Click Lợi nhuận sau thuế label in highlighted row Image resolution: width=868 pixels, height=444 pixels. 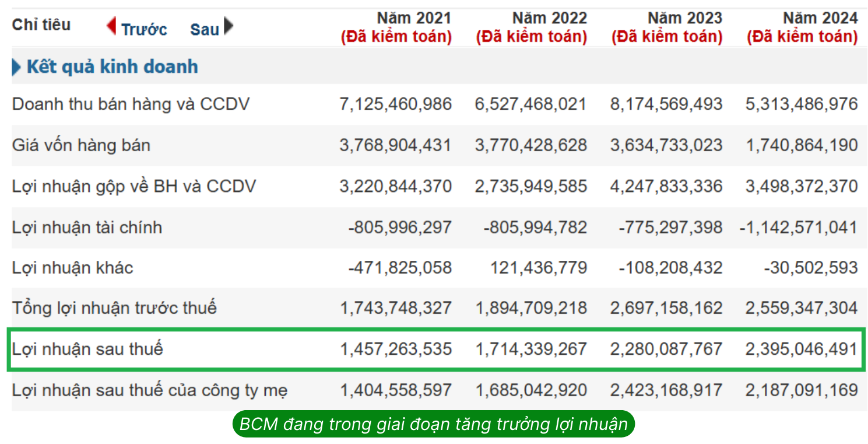pos(87,349)
